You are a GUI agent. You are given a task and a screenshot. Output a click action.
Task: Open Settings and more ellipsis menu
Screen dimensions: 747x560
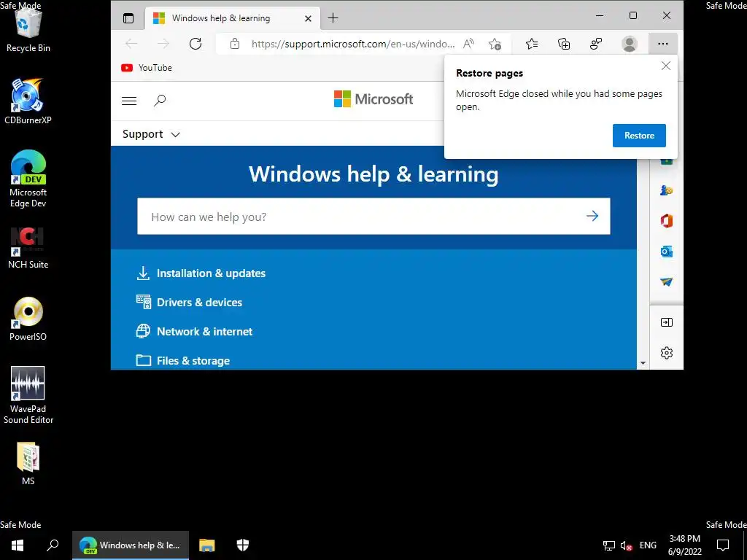[662, 44]
